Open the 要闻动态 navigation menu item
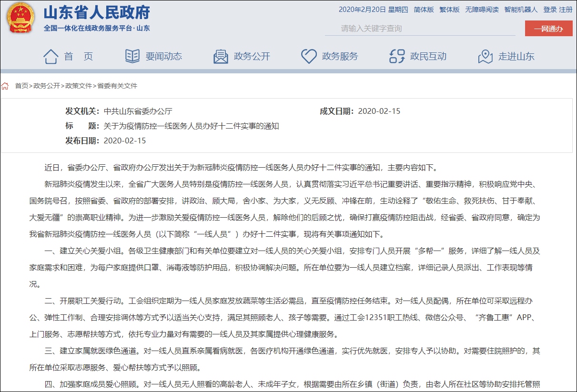 [x=164, y=56]
